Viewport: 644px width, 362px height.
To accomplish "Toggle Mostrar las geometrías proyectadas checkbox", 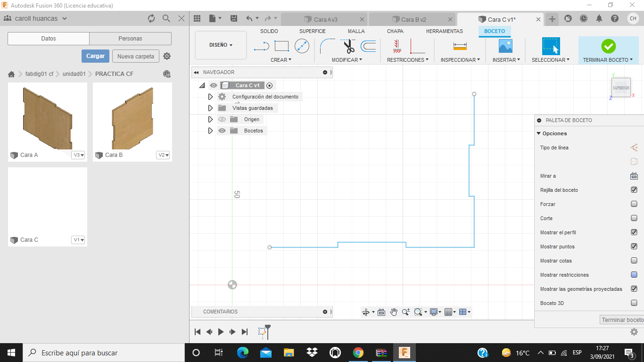I will (x=634, y=289).
